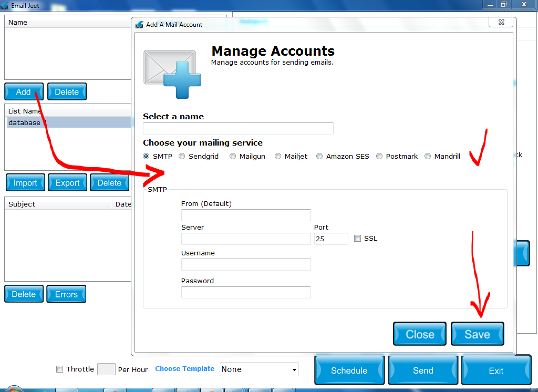Select the Mailgun mailing service

pyautogui.click(x=233, y=156)
